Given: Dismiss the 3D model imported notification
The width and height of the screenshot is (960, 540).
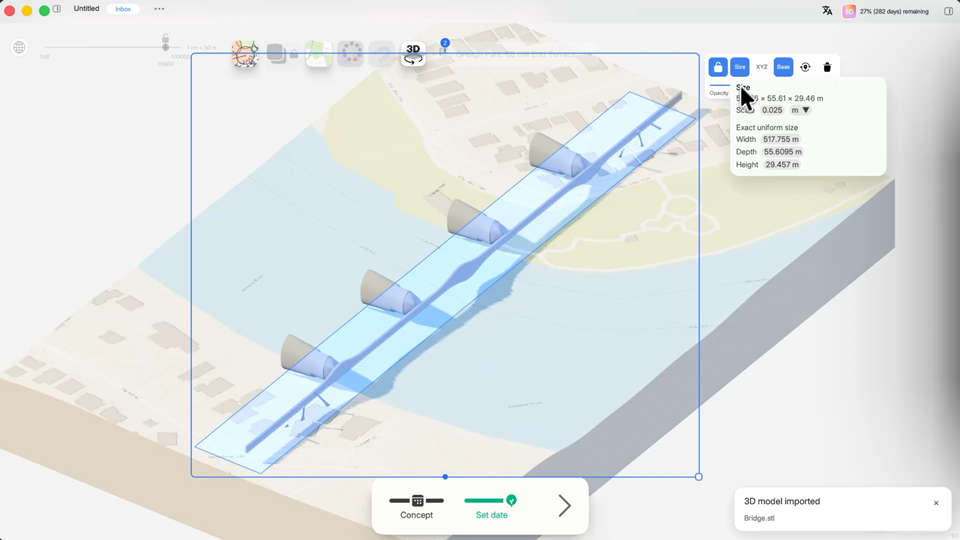Looking at the screenshot, I should [x=936, y=503].
